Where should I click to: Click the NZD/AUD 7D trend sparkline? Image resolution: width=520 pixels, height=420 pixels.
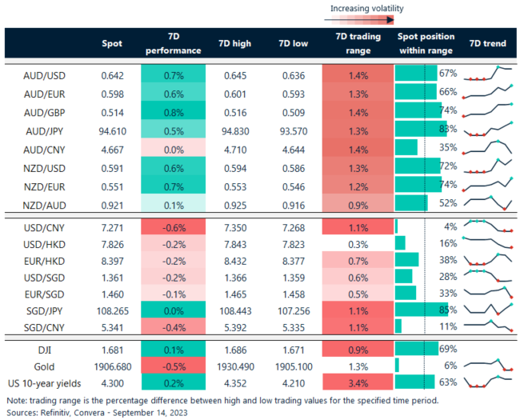[487, 202]
